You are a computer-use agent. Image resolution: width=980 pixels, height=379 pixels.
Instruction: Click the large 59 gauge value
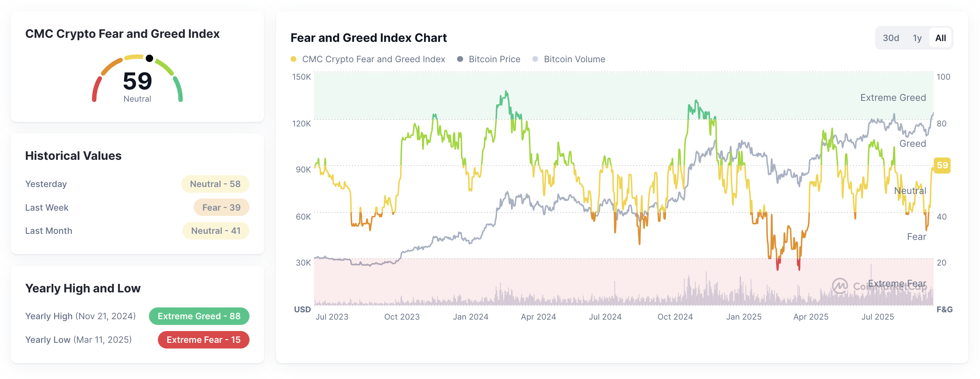click(x=138, y=81)
